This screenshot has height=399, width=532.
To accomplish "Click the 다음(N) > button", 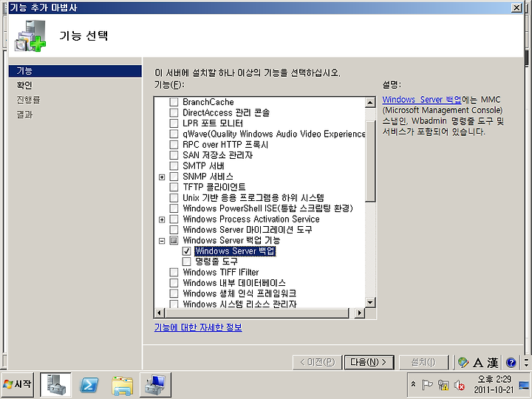I will 369,362.
